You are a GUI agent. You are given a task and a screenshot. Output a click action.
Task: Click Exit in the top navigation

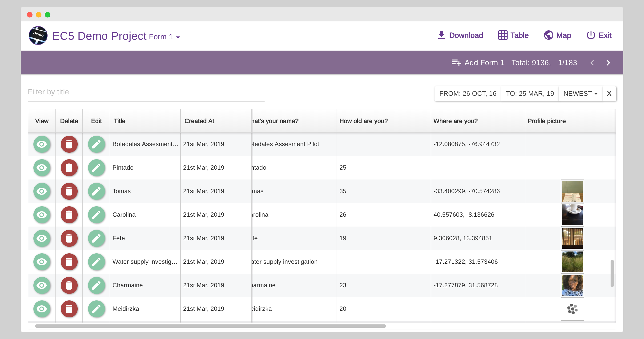tap(599, 36)
